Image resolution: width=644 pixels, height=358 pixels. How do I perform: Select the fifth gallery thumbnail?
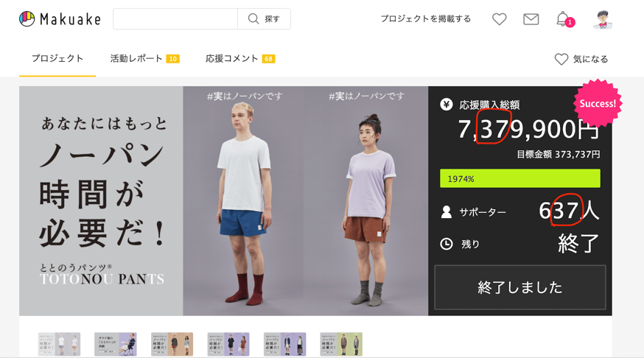point(284,344)
